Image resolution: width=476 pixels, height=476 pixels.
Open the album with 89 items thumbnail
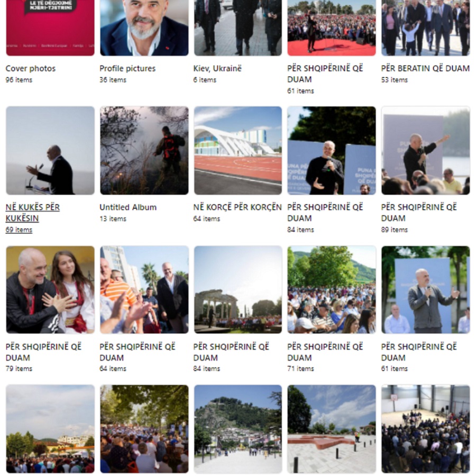pyautogui.click(x=426, y=150)
